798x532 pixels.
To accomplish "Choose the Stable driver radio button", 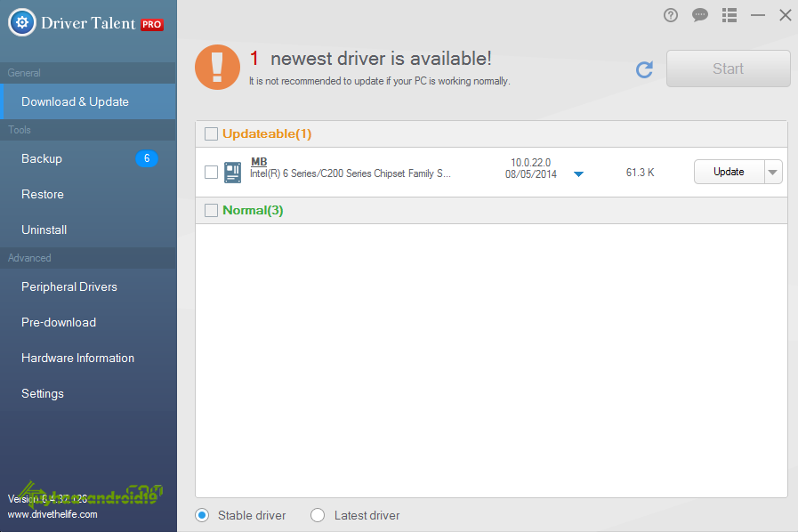I will click(202, 515).
